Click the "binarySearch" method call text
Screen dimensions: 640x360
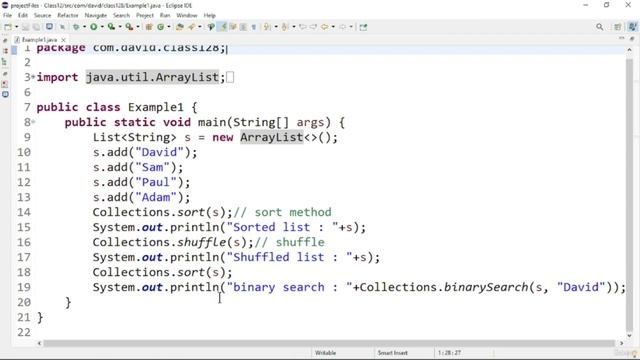[486, 287]
